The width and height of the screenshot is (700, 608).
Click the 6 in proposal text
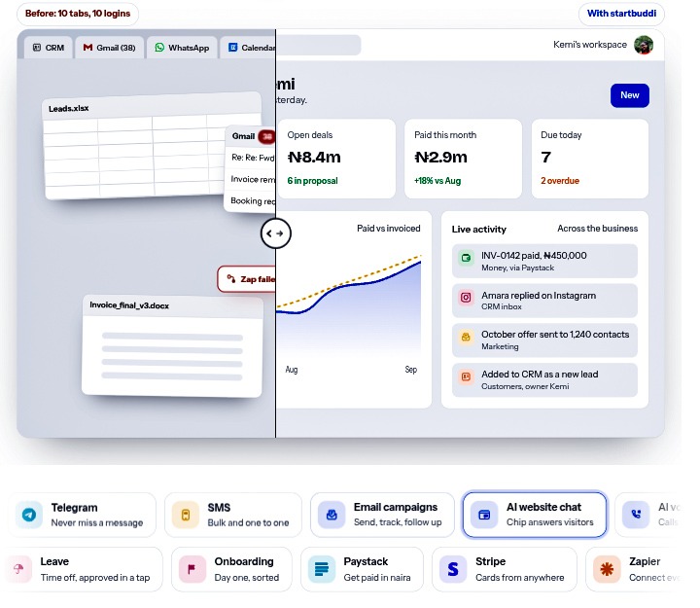coord(312,181)
